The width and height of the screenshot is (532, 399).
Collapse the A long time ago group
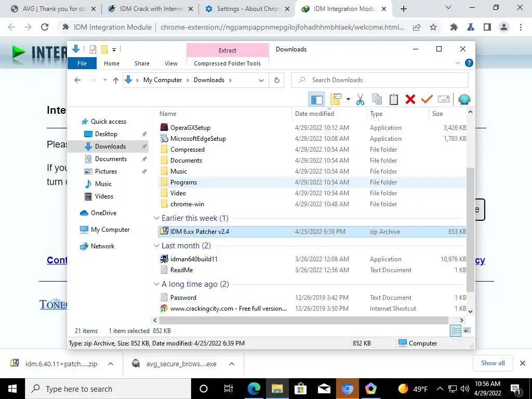click(x=156, y=284)
